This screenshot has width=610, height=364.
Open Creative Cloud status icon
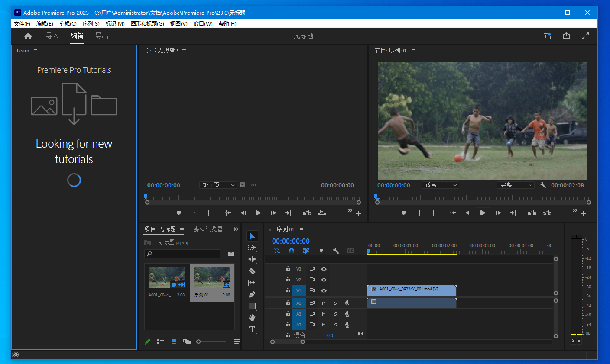(x=15, y=354)
